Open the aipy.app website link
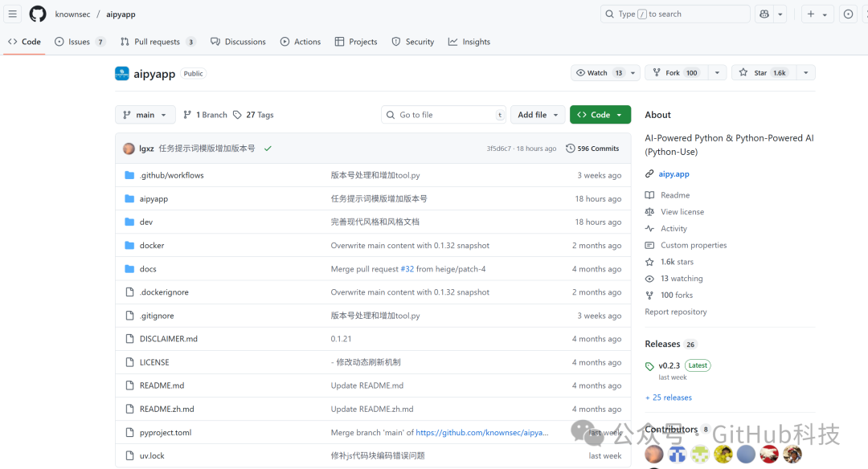 pos(674,173)
